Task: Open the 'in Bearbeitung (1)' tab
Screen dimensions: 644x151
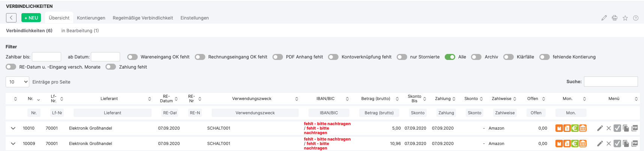Action: point(80,31)
